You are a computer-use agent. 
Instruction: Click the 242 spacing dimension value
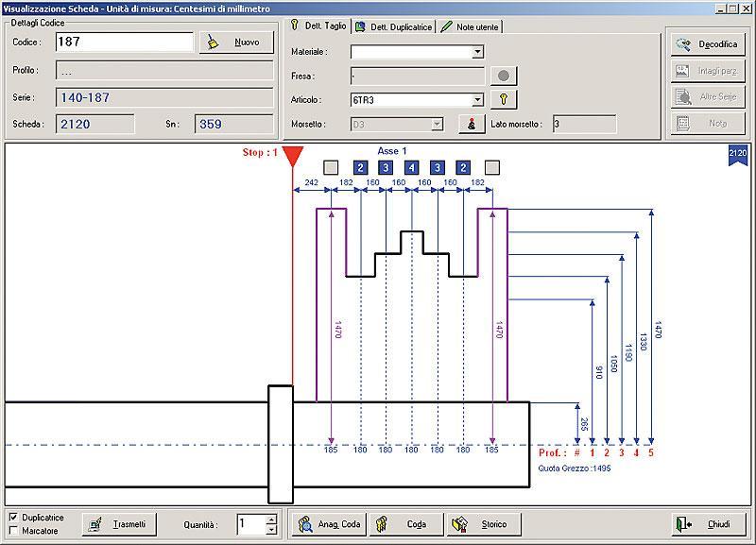[312, 182]
